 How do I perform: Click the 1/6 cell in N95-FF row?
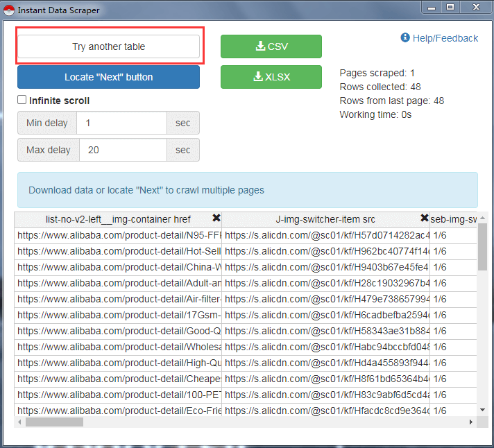(453, 236)
